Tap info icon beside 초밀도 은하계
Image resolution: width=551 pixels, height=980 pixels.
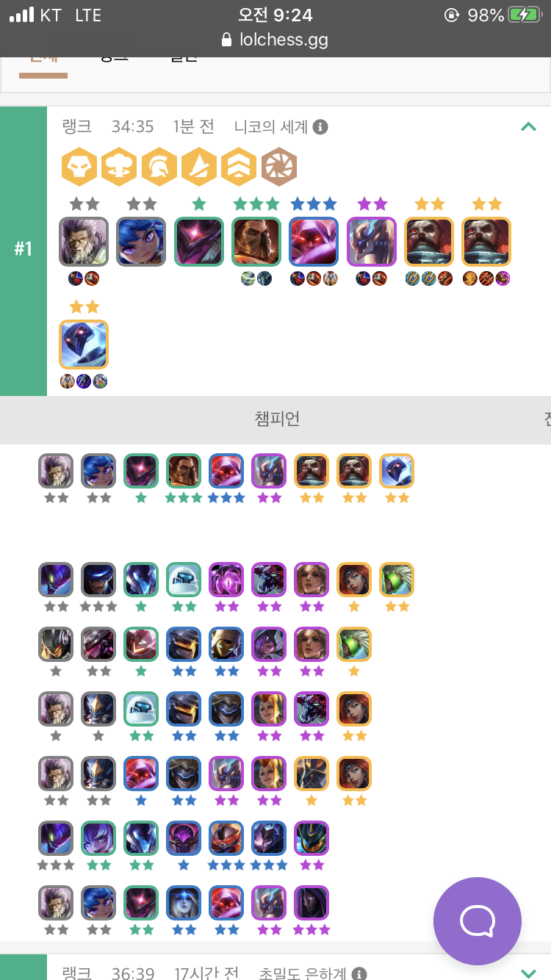[359, 974]
